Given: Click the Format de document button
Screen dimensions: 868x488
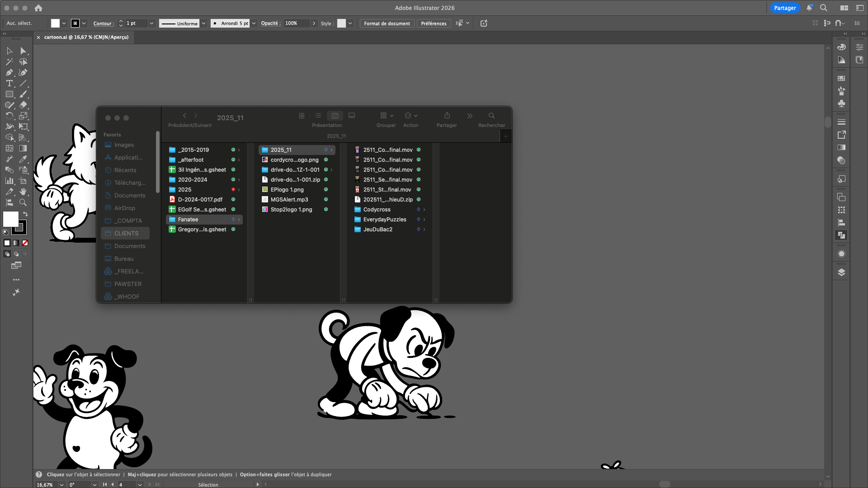Looking at the screenshot, I should coord(387,23).
